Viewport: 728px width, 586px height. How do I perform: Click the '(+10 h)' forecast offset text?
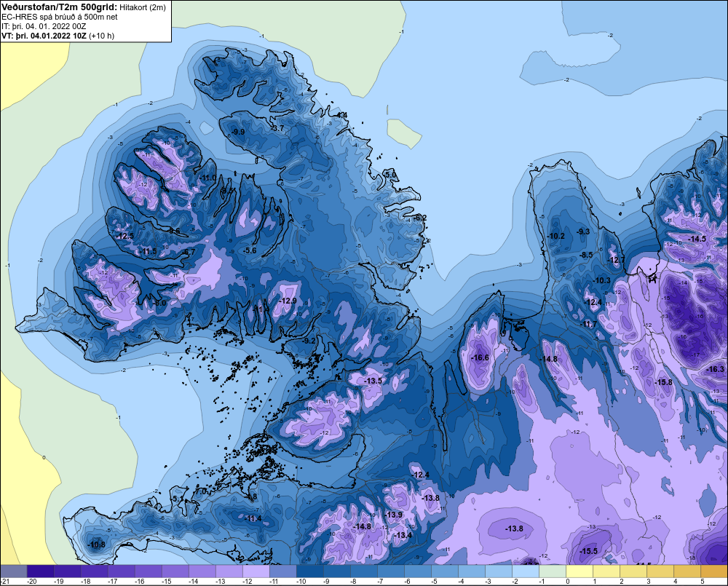pyautogui.click(x=101, y=36)
